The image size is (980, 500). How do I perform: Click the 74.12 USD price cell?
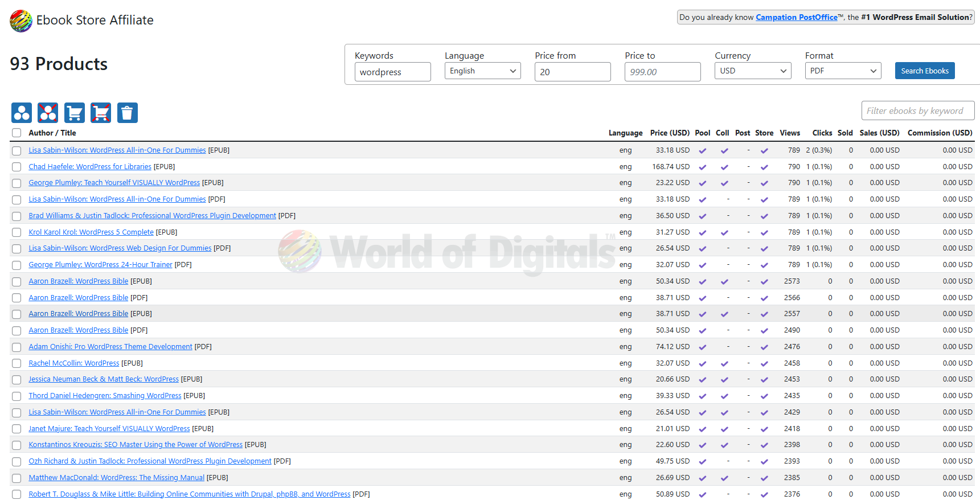point(673,347)
